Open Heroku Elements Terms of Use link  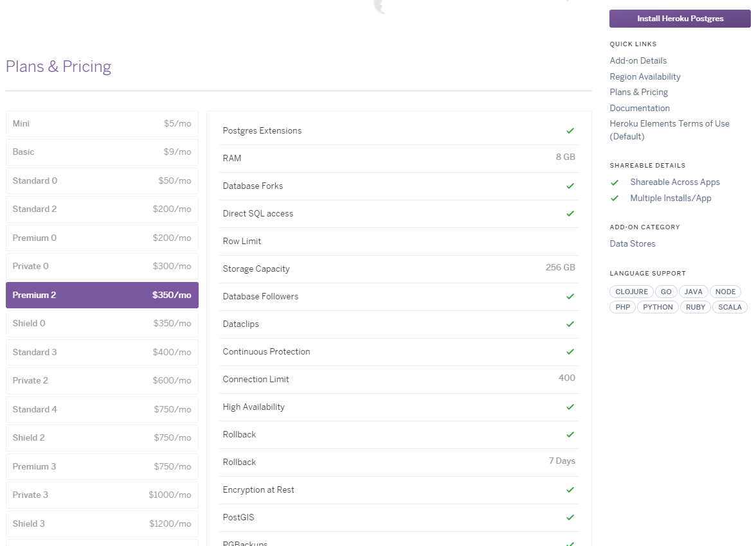click(669, 123)
